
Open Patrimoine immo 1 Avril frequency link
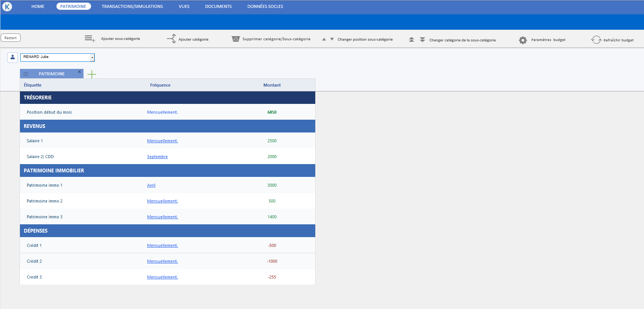(151, 185)
